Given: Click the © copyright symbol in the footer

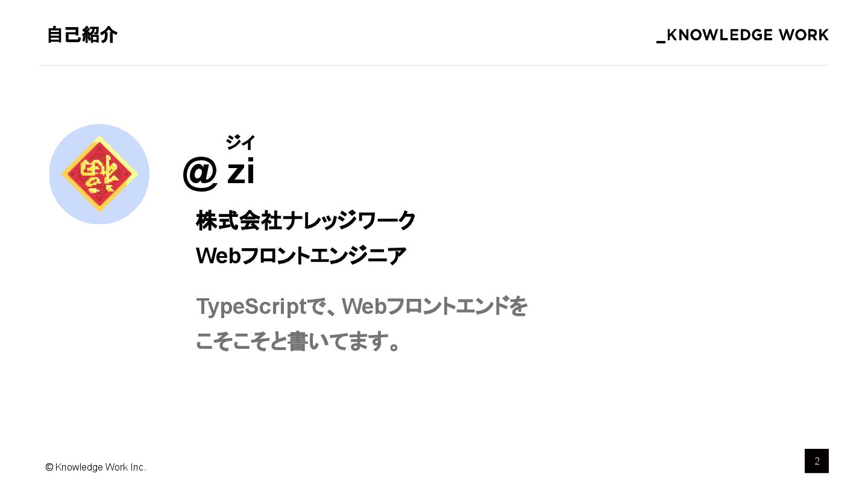Looking at the screenshot, I should tap(49, 467).
